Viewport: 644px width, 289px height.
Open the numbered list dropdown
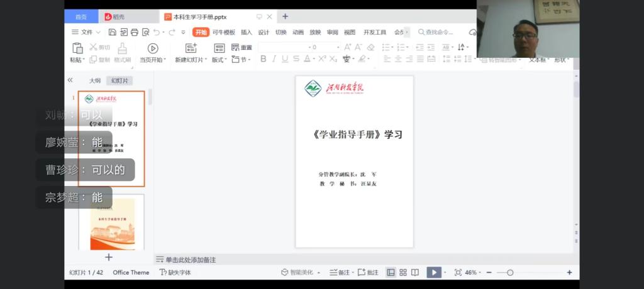(x=408, y=47)
